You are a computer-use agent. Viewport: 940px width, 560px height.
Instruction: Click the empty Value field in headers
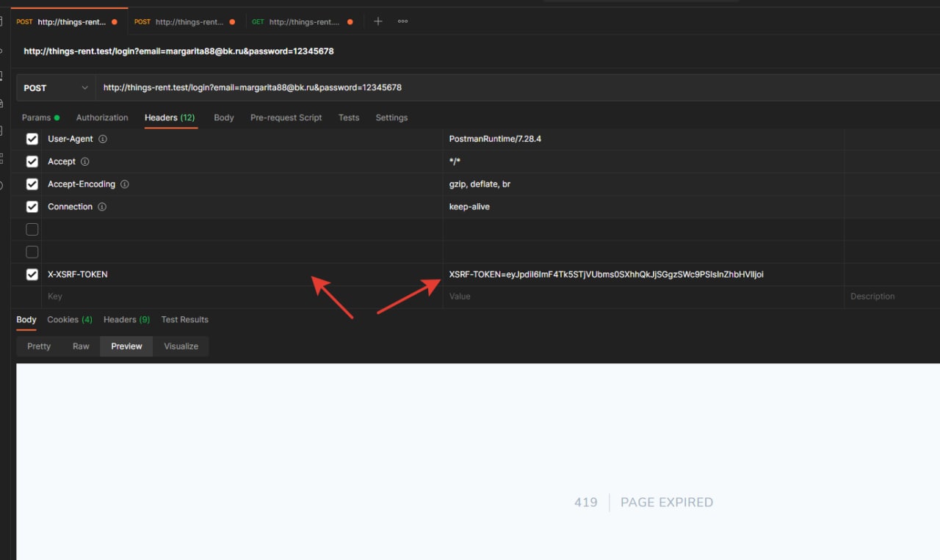(643, 297)
